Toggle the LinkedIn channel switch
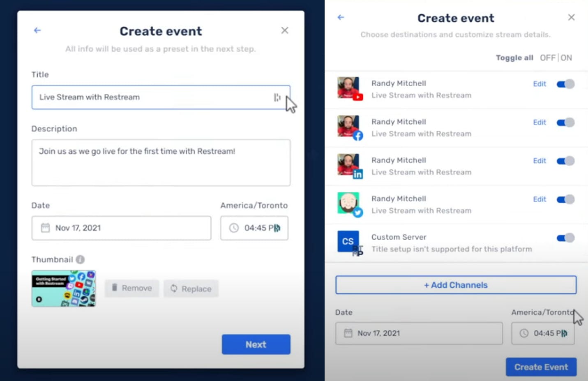588x381 pixels. coord(565,161)
